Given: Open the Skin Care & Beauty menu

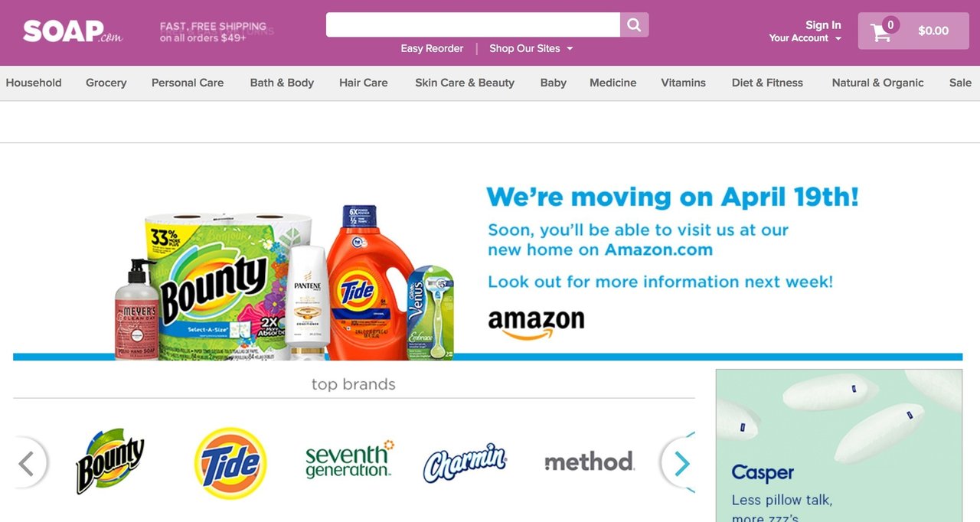Looking at the screenshot, I should tap(465, 83).
